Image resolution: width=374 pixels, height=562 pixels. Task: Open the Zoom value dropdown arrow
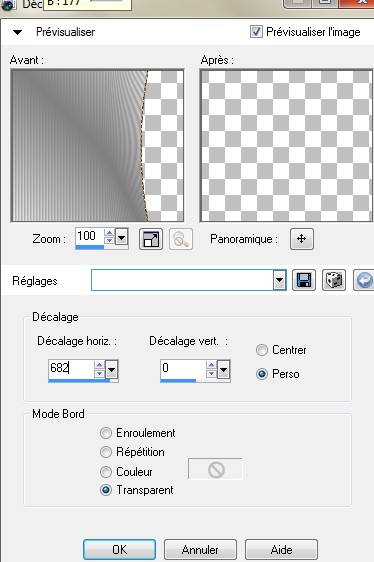coord(122,237)
